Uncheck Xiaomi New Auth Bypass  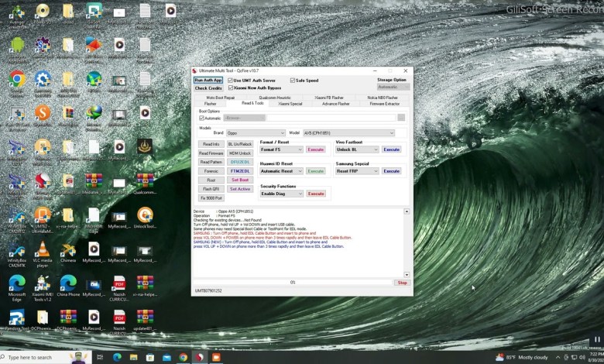[x=231, y=88]
